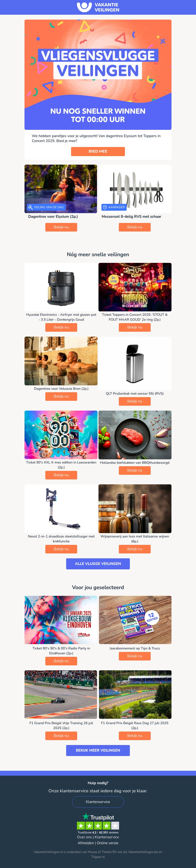The width and height of the screenshot is (196, 868).
Task: Click the QLT Prullenbak product image
Action: pos(135,363)
